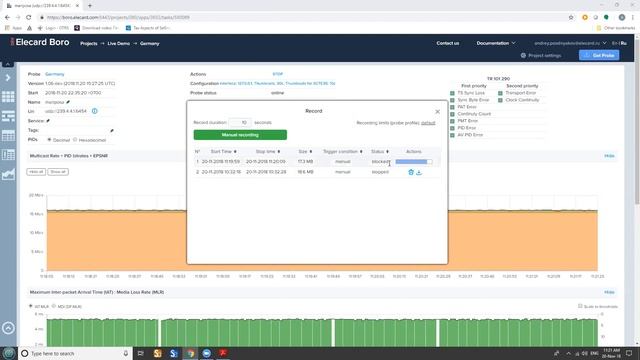Viewport: 640px width, 360px height.
Task: Bookmark this page with the star icon
Action: (x=571, y=18)
